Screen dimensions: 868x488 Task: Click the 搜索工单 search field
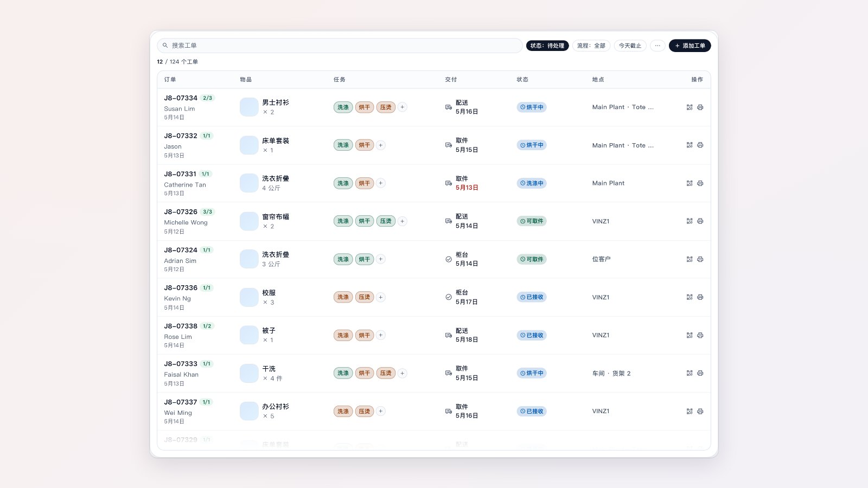pyautogui.click(x=340, y=46)
